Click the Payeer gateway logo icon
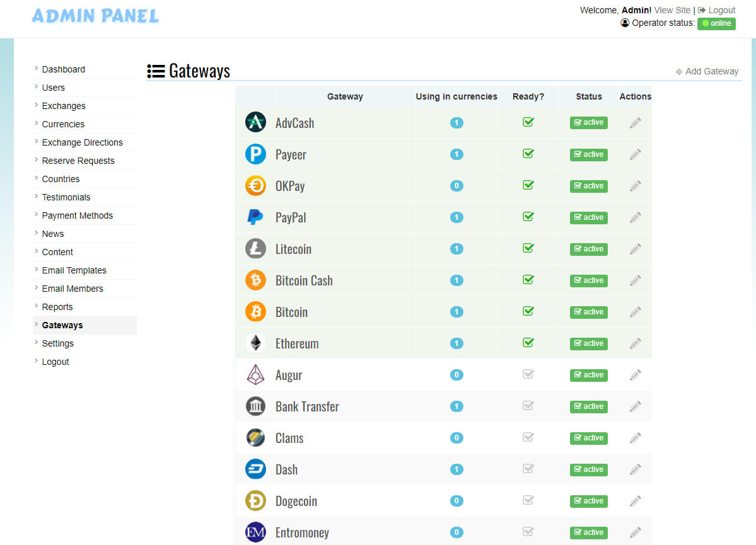 (255, 154)
